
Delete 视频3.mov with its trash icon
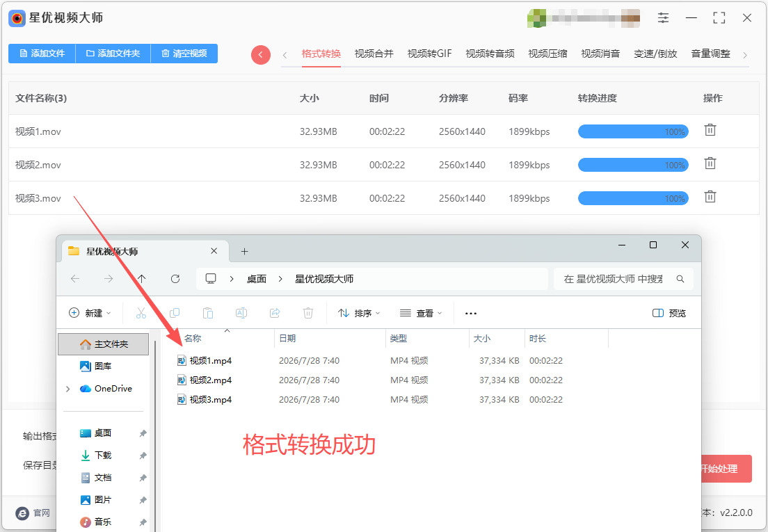pos(710,197)
